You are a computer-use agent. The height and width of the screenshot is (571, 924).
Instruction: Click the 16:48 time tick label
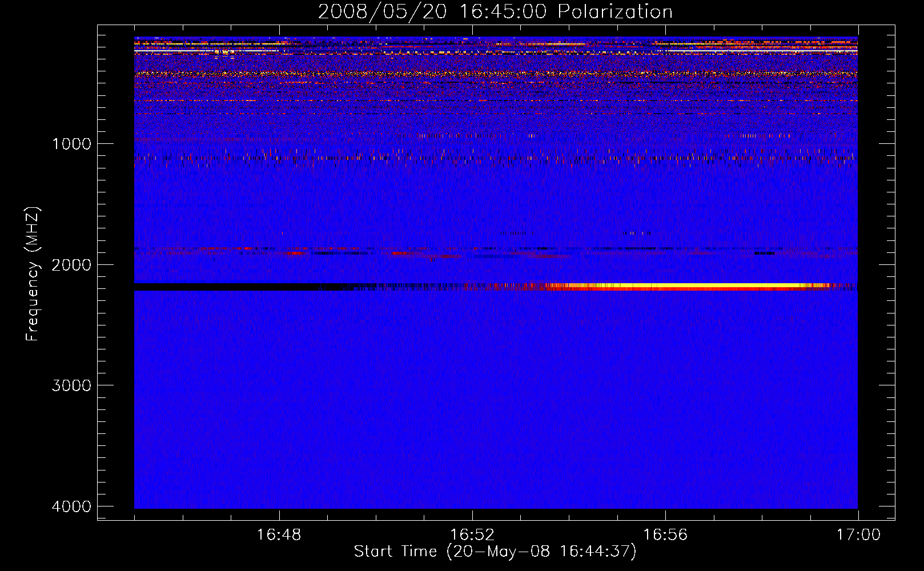[279, 535]
